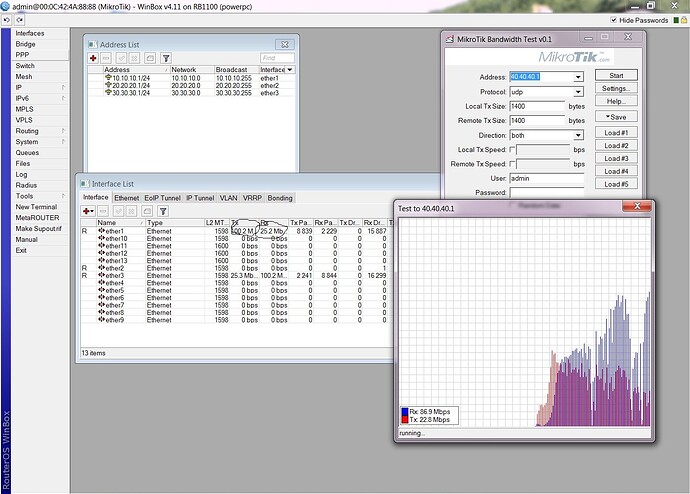Click the Load #1 button
Viewport: 690px width, 494px height.
[616, 132]
